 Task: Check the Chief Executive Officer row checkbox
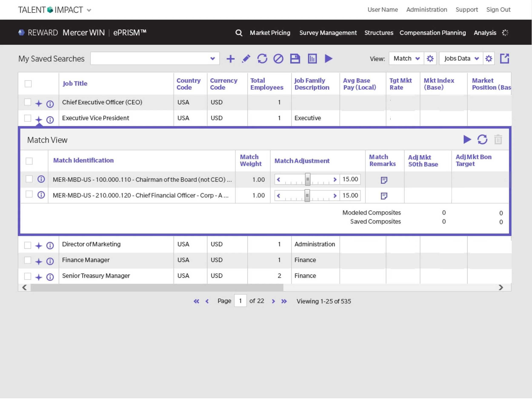click(x=28, y=102)
